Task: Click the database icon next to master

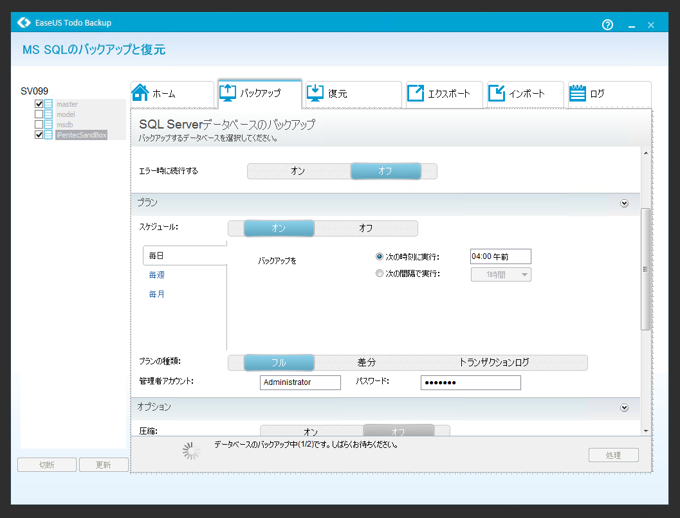Action: tap(48, 104)
